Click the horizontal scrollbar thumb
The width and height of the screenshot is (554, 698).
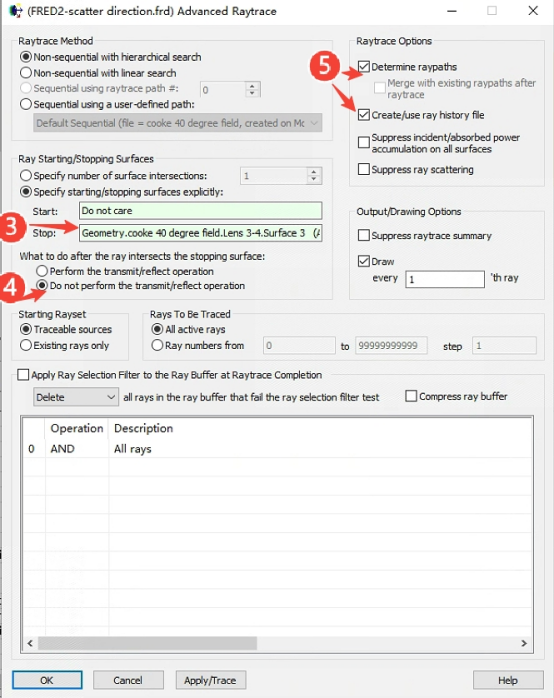147,643
